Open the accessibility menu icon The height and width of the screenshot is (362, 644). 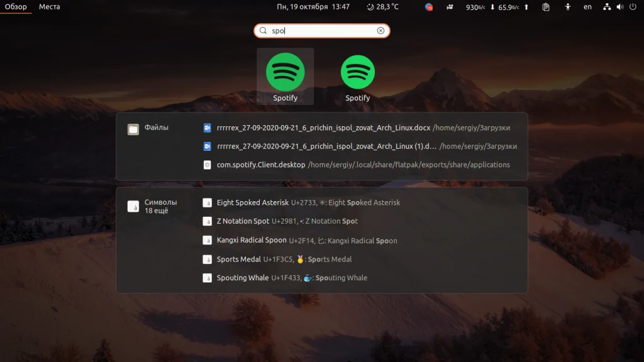[x=568, y=7]
